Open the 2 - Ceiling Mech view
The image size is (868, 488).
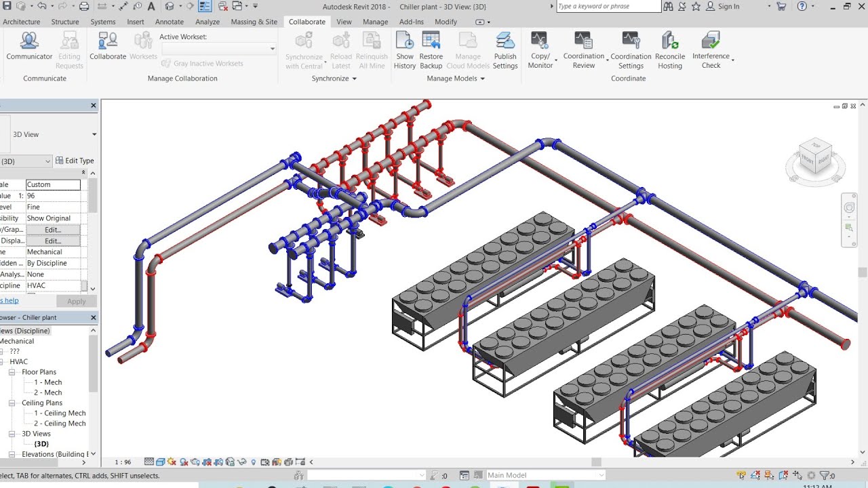[x=60, y=424]
